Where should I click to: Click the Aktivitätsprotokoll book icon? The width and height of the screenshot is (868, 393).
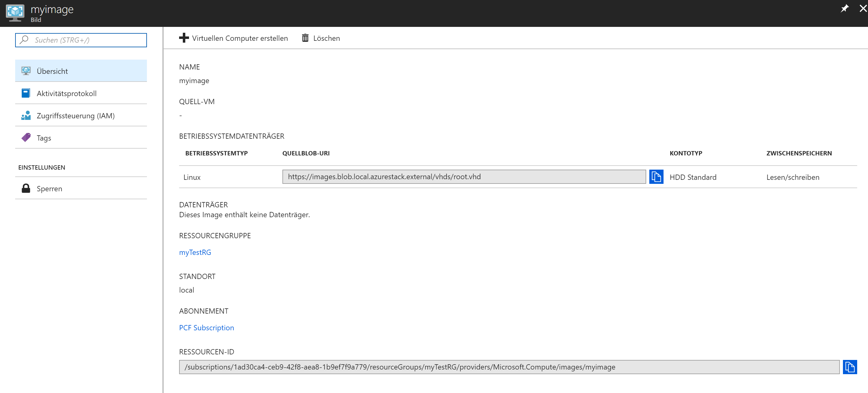click(x=26, y=93)
